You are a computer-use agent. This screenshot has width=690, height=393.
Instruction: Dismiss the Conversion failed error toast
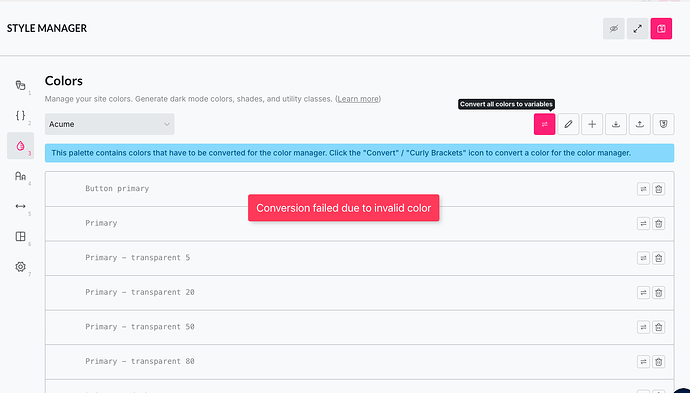343,208
